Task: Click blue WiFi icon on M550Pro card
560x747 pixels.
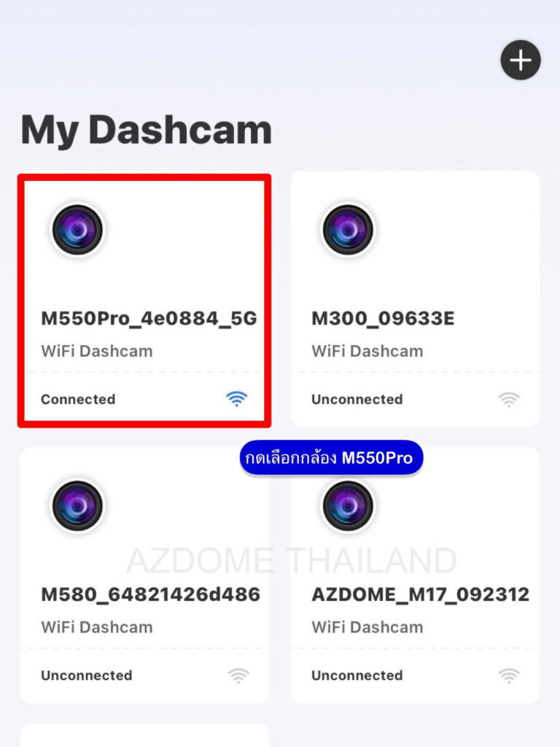Action: click(237, 399)
